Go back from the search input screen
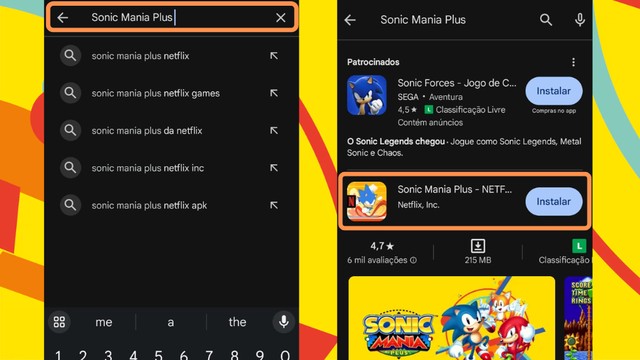This screenshot has height=360, width=640. point(62,18)
